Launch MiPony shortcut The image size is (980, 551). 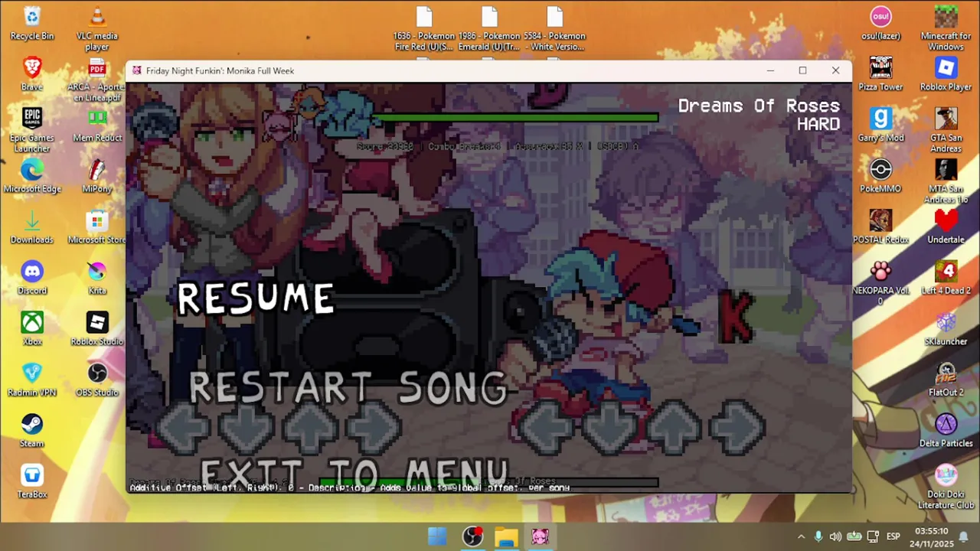(x=97, y=175)
